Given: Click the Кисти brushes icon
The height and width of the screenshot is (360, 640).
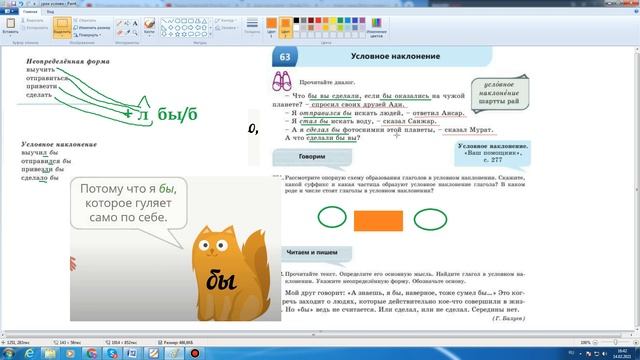Looking at the screenshot, I should (x=149, y=22).
